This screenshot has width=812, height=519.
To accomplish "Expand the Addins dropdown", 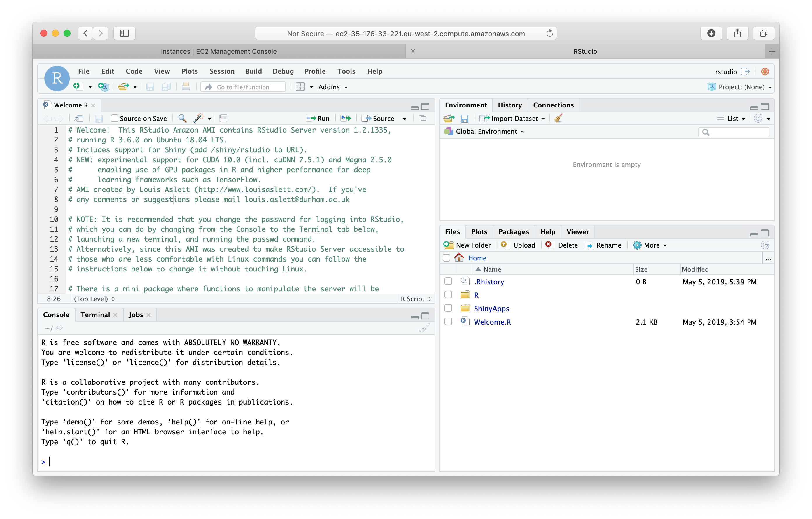I will tap(333, 87).
